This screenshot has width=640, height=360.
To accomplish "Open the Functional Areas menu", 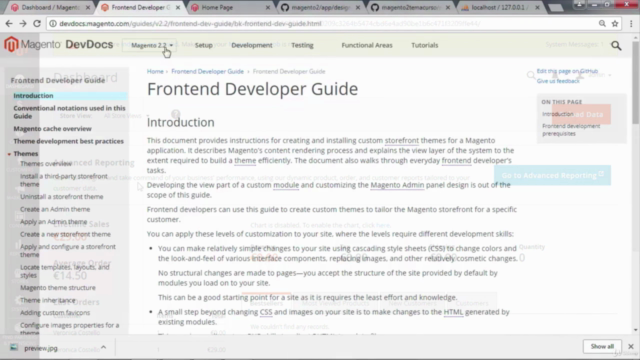I will [367, 45].
